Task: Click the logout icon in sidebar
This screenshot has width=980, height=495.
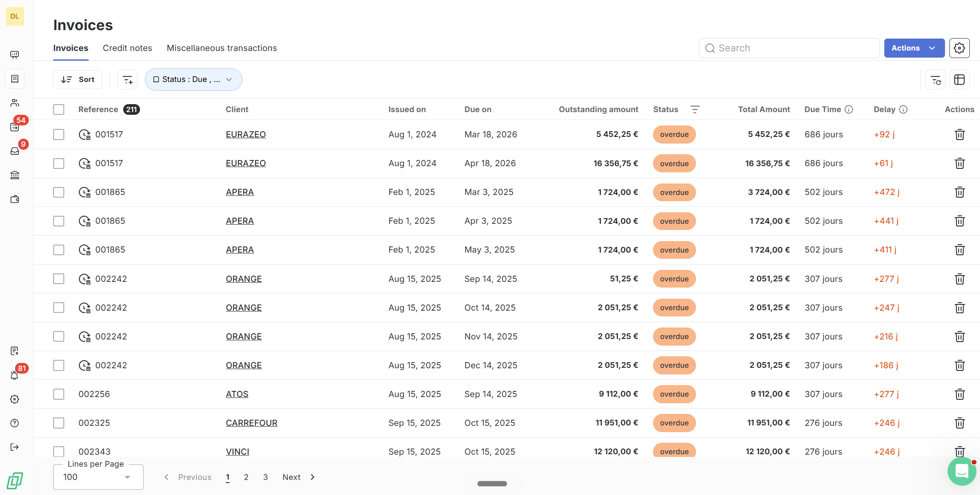Action: (15, 447)
